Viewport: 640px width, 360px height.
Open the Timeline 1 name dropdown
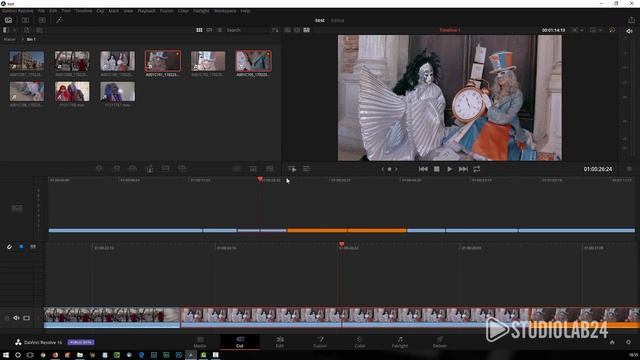(x=450, y=30)
